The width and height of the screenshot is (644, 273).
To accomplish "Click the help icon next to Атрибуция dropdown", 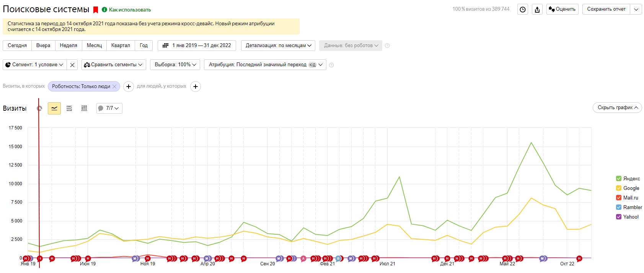I will [331, 65].
